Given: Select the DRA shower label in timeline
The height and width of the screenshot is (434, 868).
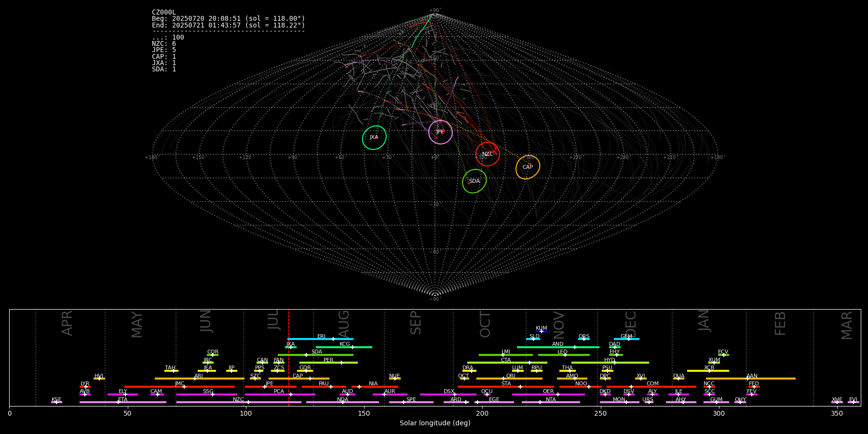Looking at the screenshot, I should [x=468, y=368].
